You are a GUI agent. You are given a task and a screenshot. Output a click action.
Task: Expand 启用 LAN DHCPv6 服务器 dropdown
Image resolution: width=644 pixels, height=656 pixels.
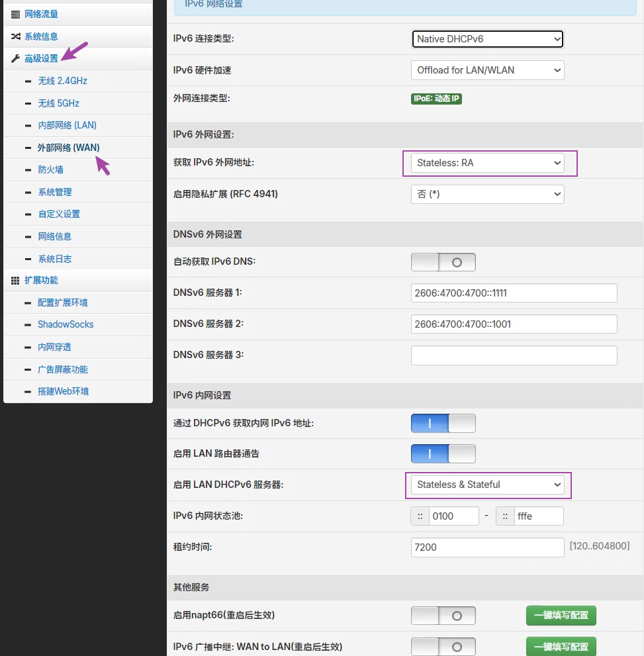click(488, 485)
